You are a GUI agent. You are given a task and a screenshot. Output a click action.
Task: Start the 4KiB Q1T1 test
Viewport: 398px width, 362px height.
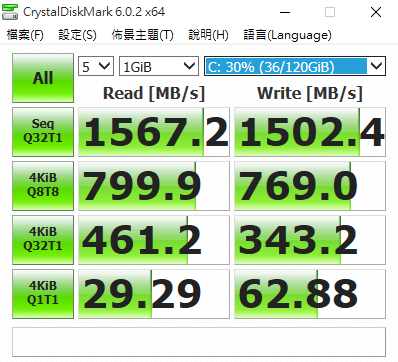(43, 294)
